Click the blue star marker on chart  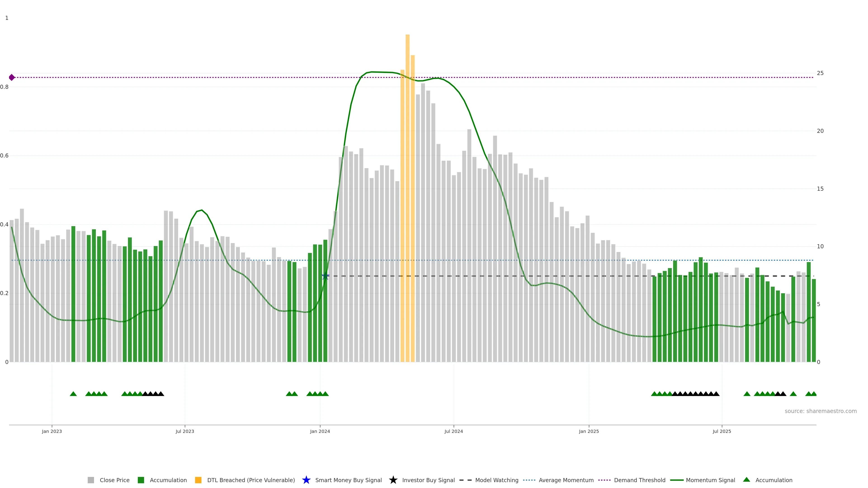click(x=325, y=276)
